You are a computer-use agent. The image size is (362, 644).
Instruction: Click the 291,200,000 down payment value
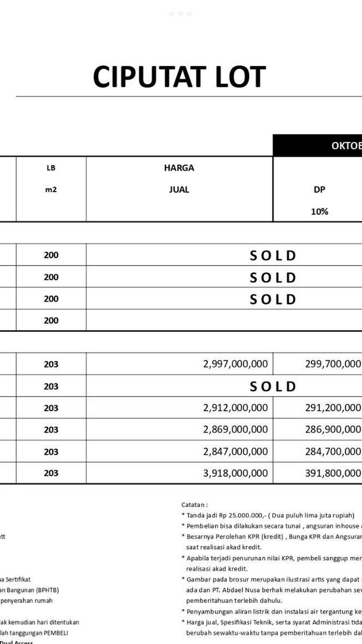[x=333, y=408]
